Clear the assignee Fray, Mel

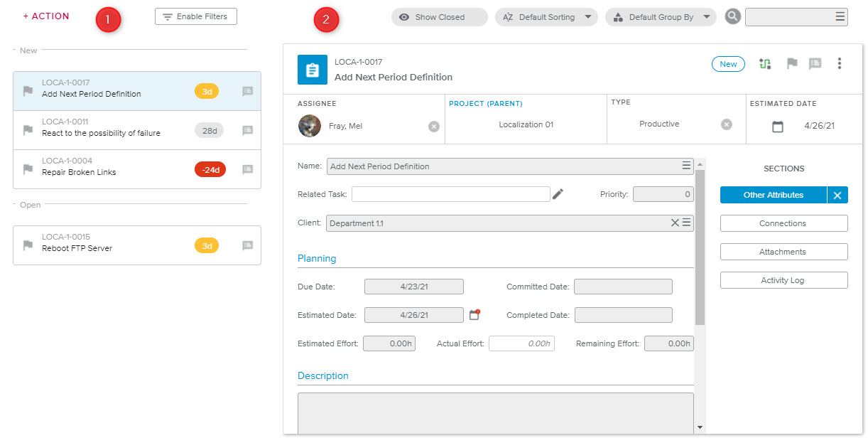[x=433, y=127]
